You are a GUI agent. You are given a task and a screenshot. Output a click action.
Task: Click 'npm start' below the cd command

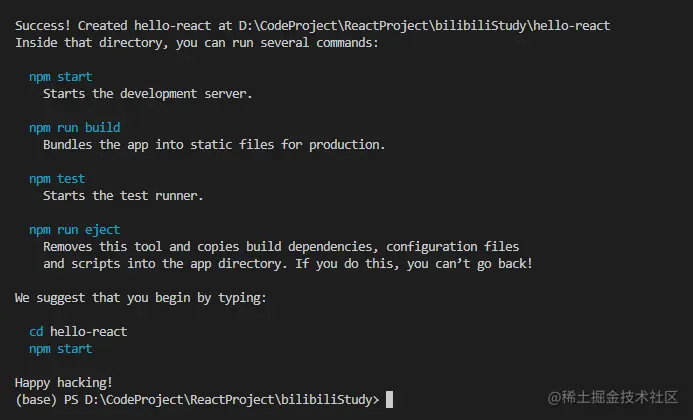click(60, 349)
